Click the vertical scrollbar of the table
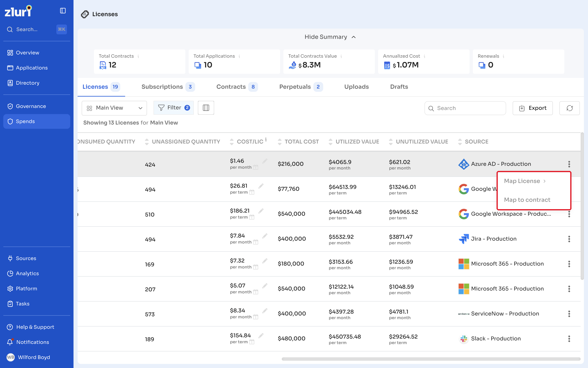 click(x=582, y=206)
